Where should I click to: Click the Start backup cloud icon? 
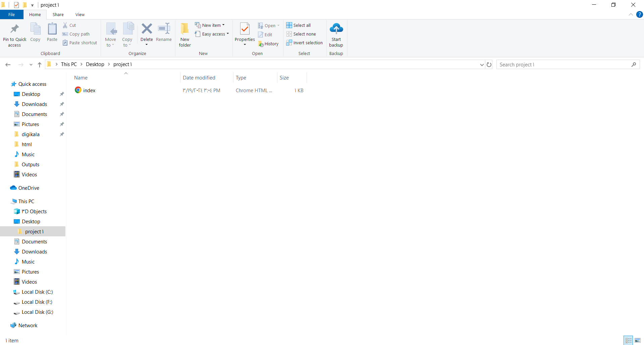point(336,29)
